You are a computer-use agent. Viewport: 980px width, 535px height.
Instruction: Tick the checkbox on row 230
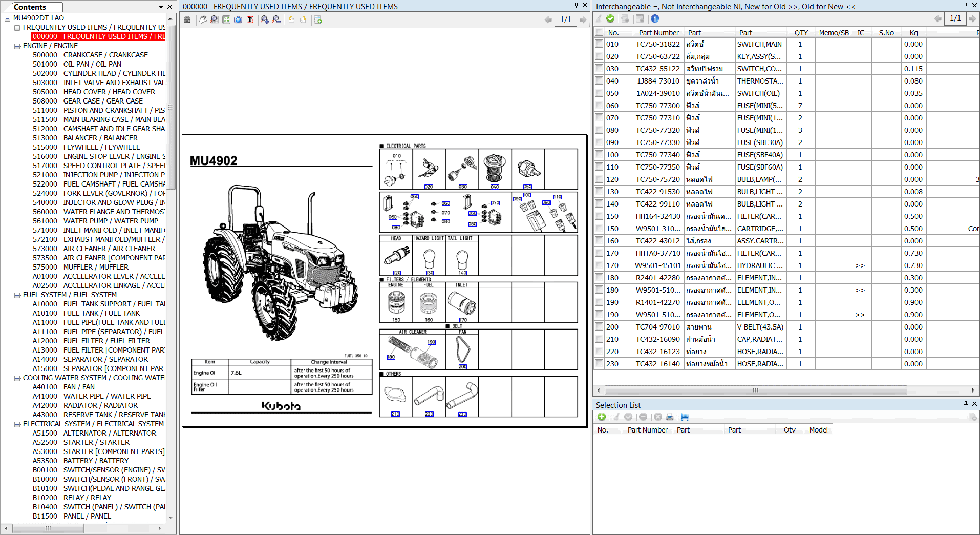coord(599,364)
